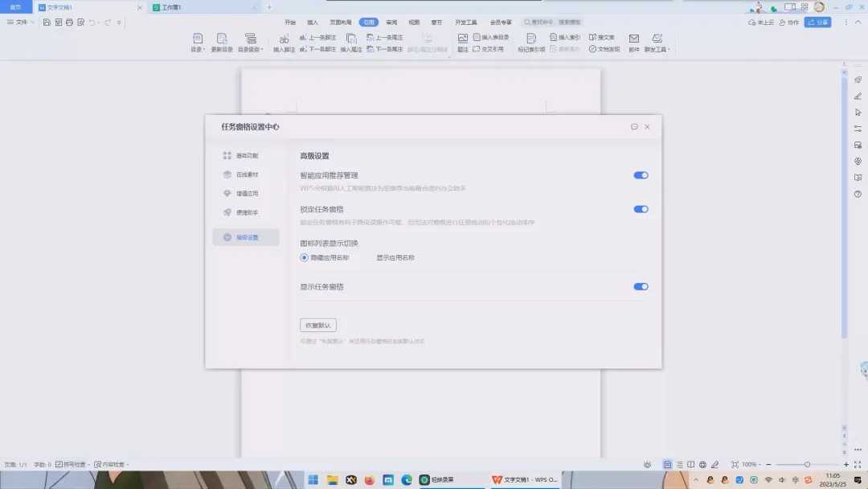
Task: Switch to the 插入 ribbon tab
Action: click(x=313, y=23)
